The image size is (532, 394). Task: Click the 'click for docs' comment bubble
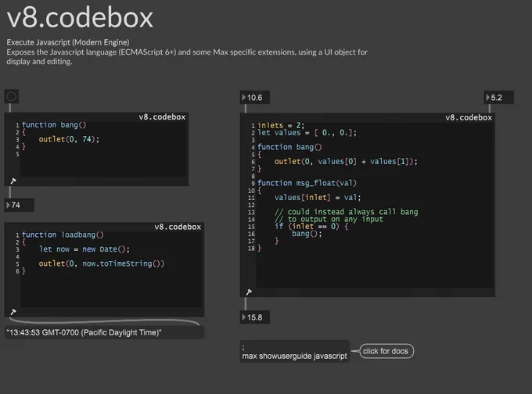point(386,351)
